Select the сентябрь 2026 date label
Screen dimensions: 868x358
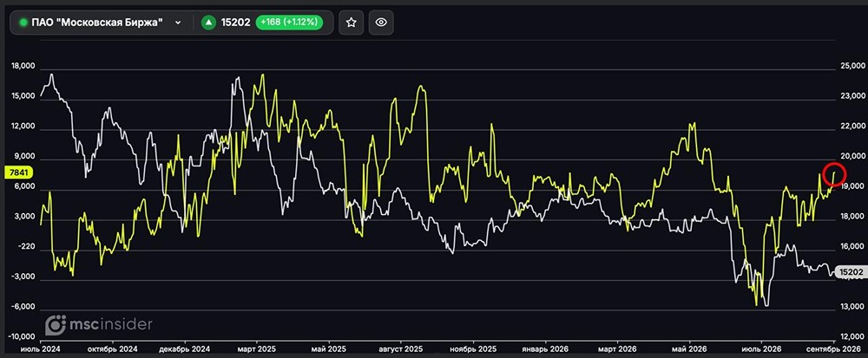(x=833, y=349)
